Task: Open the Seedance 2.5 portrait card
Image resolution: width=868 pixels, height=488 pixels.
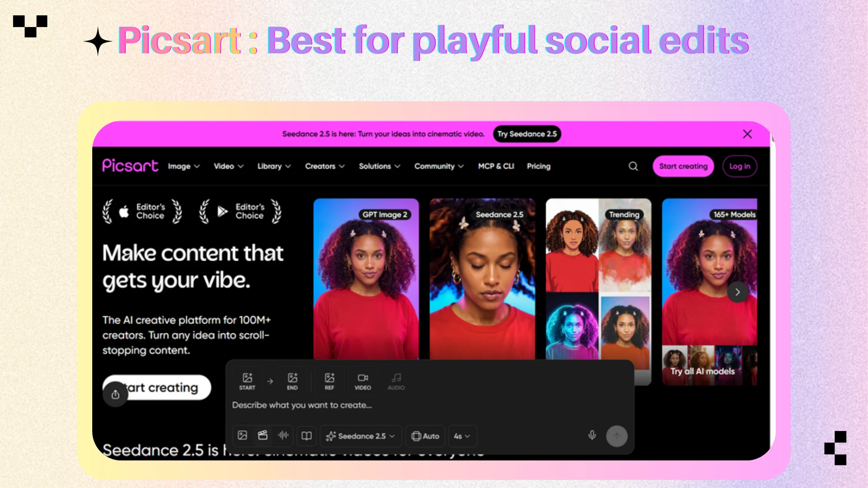Action: [482, 279]
